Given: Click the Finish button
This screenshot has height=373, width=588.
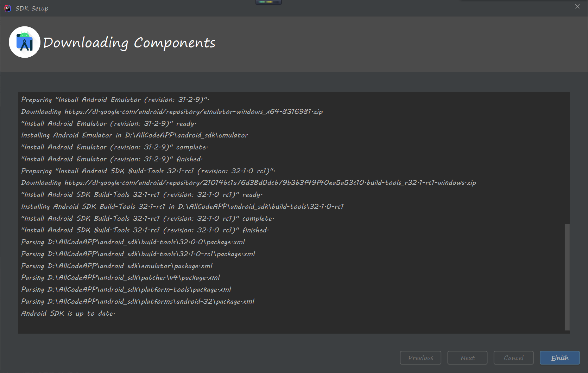Looking at the screenshot, I should click(x=559, y=358).
